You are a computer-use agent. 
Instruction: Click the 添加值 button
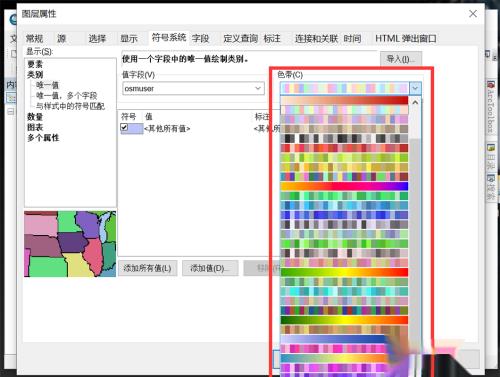(x=210, y=268)
